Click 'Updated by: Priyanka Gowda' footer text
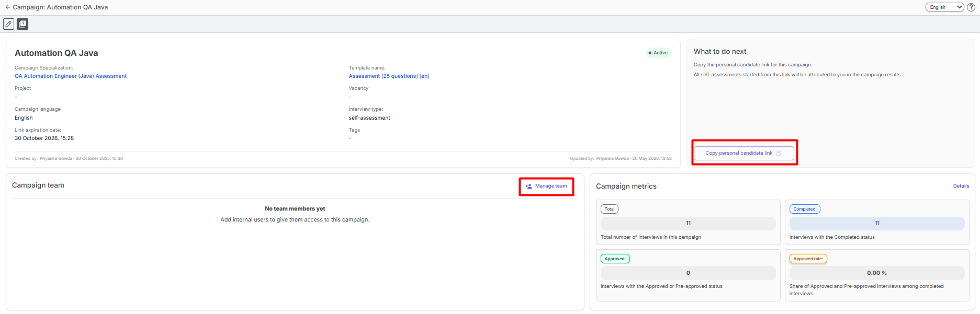Screen dimensions: 980x314 pyautogui.click(x=621, y=158)
